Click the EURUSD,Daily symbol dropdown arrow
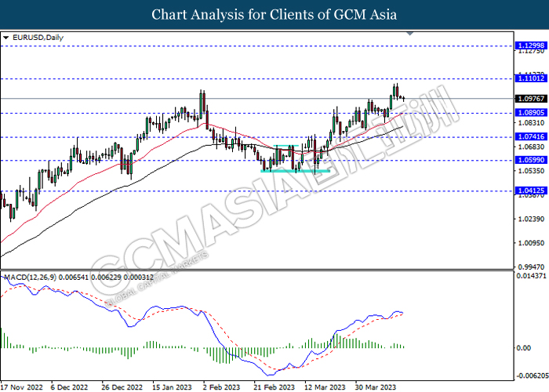549x392 pixels. point(5,38)
